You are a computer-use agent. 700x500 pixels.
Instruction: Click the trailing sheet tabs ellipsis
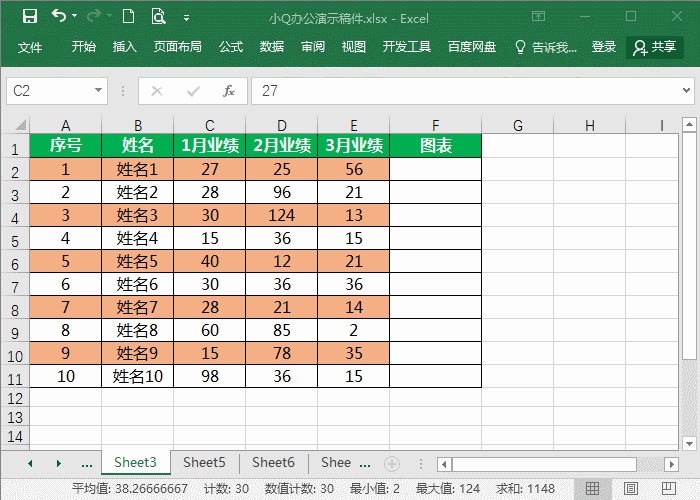365,464
